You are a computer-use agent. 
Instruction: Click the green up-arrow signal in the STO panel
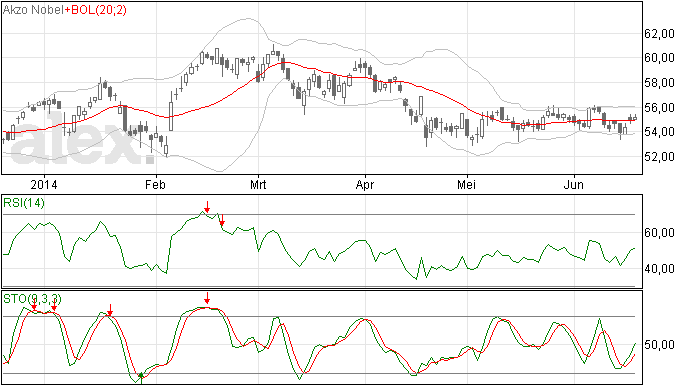141,378
